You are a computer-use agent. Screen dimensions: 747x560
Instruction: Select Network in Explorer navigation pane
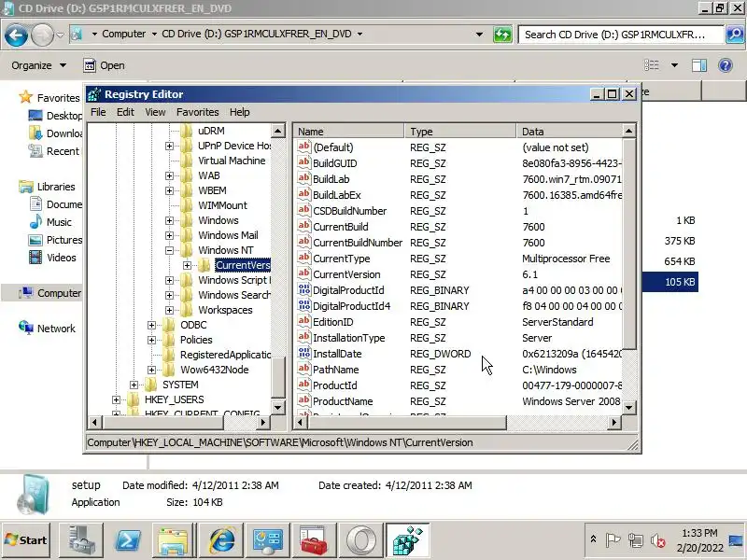pyautogui.click(x=56, y=329)
